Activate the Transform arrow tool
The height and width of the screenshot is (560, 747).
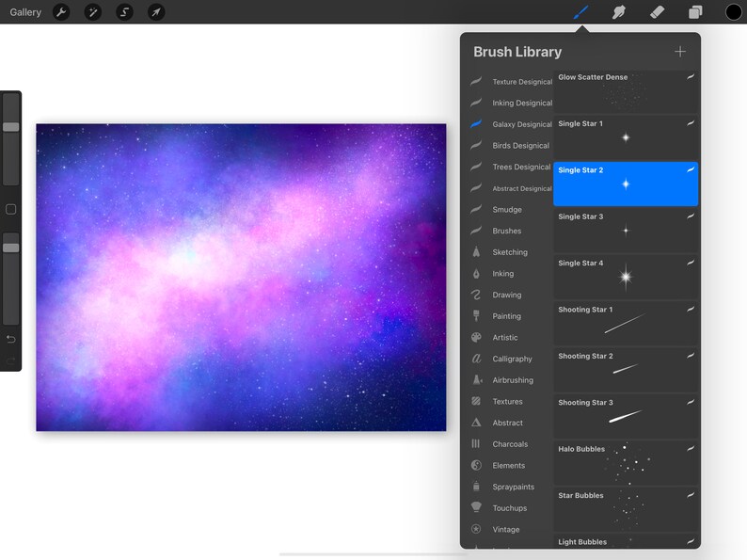(x=156, y=12)
